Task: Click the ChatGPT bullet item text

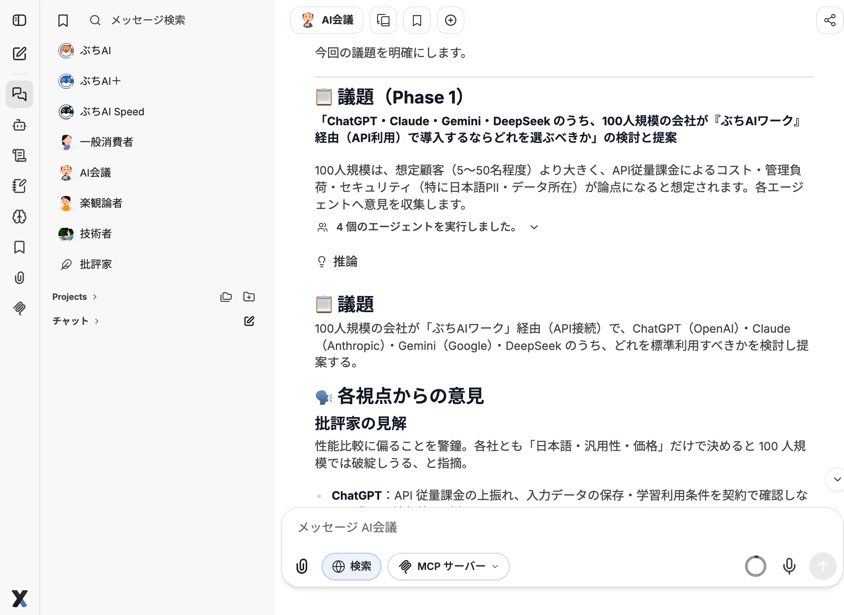Action: click(x=569, y=495)
